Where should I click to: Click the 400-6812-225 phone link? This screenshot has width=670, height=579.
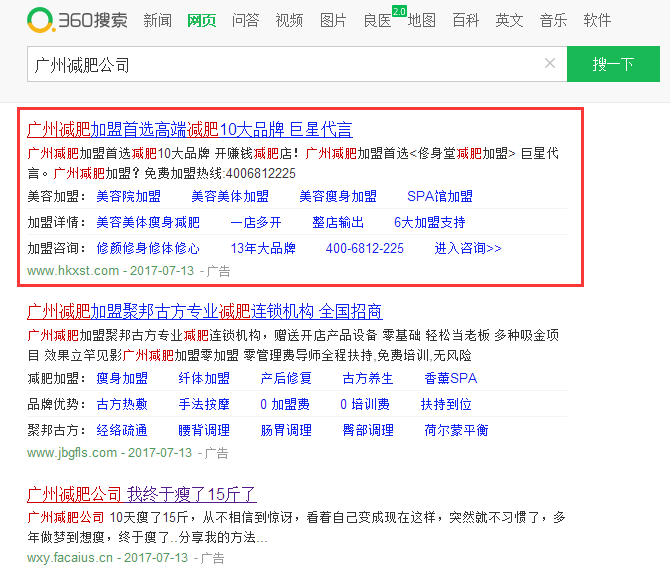click(364, 248)
